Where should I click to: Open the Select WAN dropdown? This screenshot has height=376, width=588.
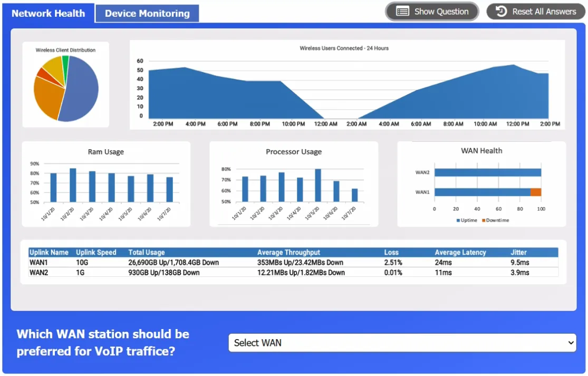coord(402,343)
